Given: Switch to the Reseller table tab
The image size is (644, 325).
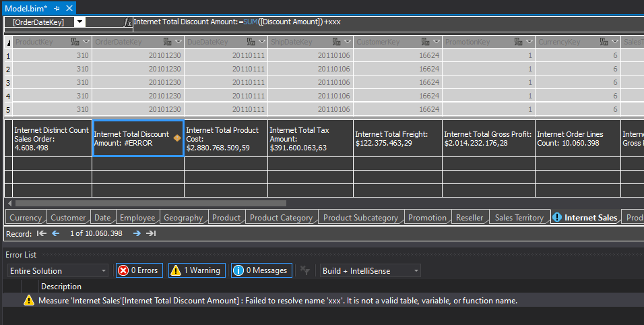Looking at the screenshot, I should point(470,218).
